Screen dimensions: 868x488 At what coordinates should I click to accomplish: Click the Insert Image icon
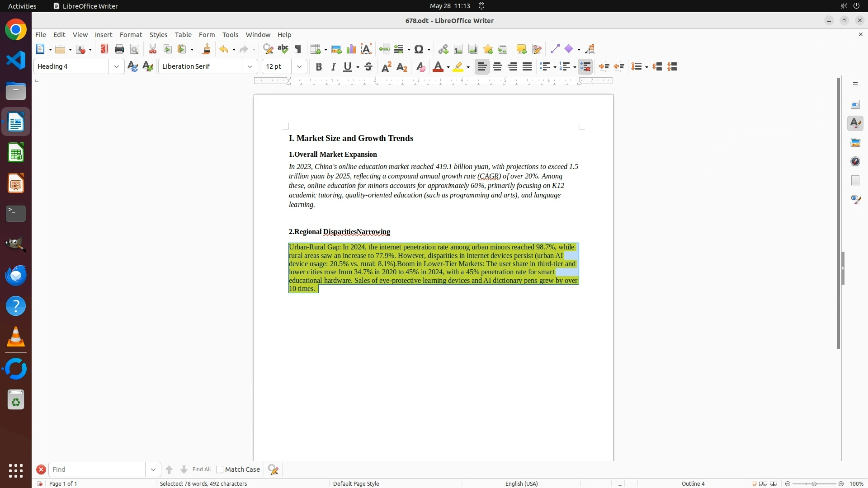[x=336, y=49]
